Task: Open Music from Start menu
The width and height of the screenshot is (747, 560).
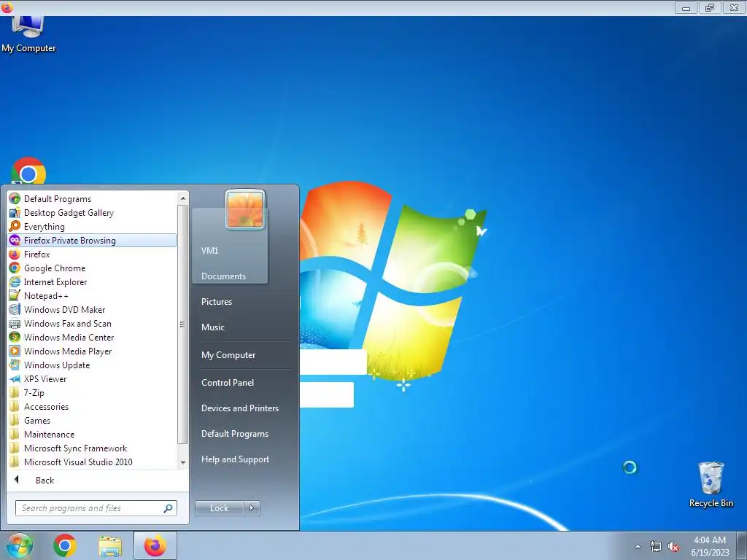Action: tap(213, 327)
